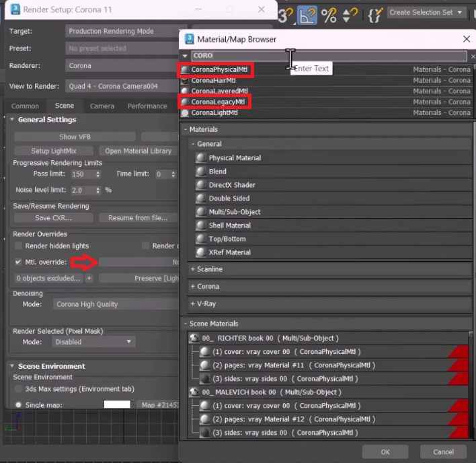Switch to the Camera tab
Image resolution: width=476 pixels, height=463 pixels.
[x=102, y=106]
